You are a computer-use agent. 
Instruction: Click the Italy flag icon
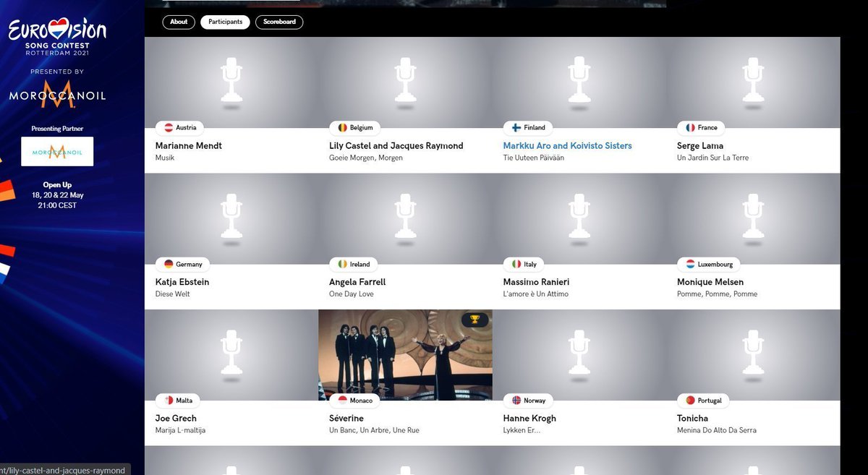point(516,265)
